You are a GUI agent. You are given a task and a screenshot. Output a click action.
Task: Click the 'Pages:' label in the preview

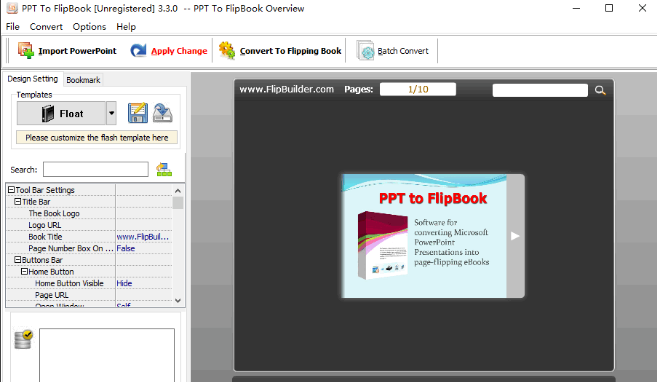(358, 89)
